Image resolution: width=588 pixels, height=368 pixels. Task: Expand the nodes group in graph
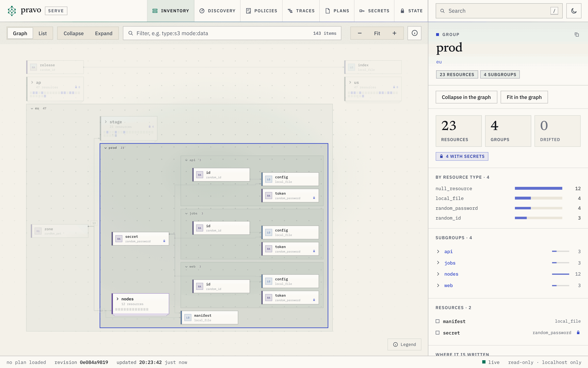coord(118,299)
